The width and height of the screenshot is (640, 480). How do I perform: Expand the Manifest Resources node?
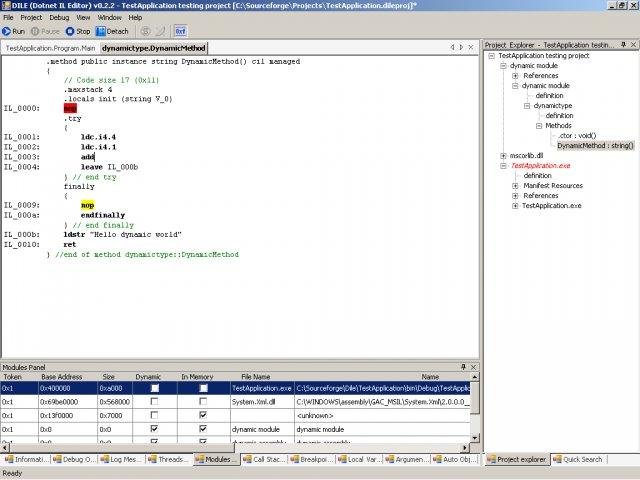(x=515, y=186)
